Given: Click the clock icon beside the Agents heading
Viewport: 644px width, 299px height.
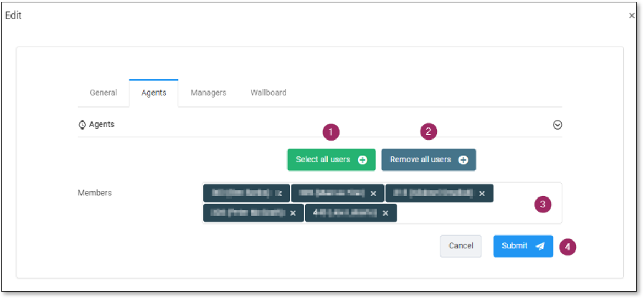Looking at the screenshot, I should [x=82, y=125].
